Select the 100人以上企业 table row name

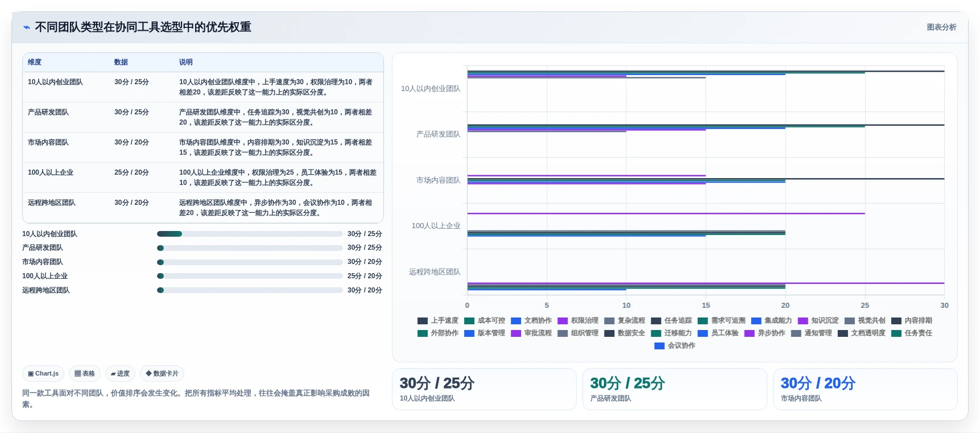51,172
